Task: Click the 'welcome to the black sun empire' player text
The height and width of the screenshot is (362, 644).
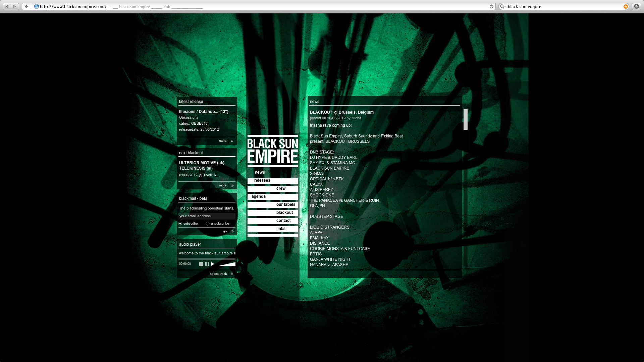Action: [207, 253]
